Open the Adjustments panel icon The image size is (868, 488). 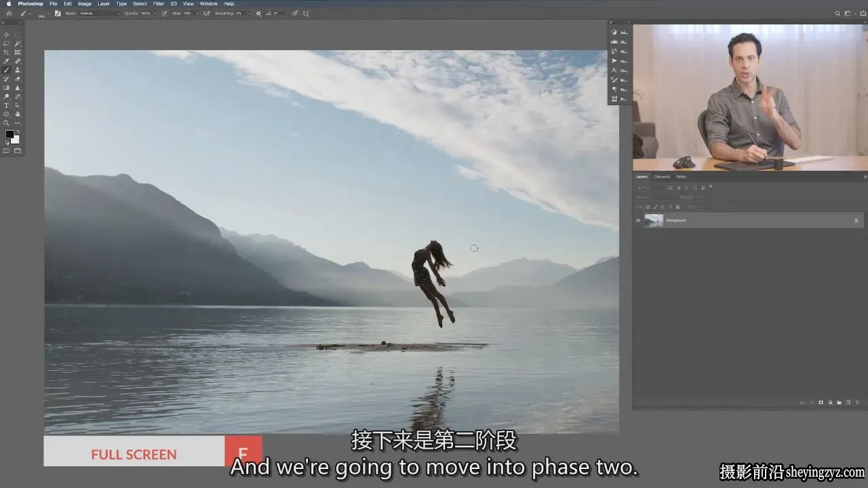pyautogui.click(x=614, y=32)
